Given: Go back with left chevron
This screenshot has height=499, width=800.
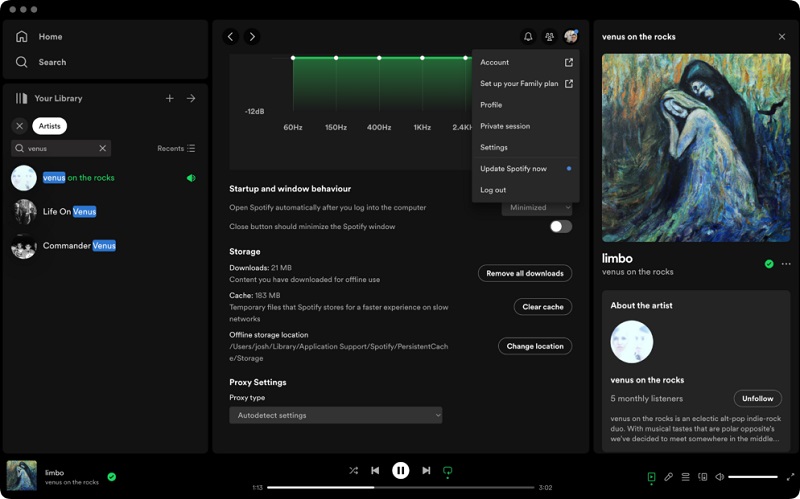Looking at the screenshot, I should click(x=231, y=37).
